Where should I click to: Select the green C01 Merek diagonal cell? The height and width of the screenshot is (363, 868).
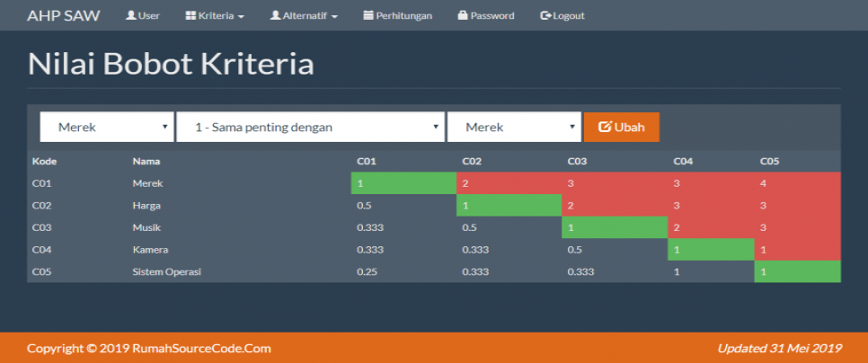click(x=403, y=183)
